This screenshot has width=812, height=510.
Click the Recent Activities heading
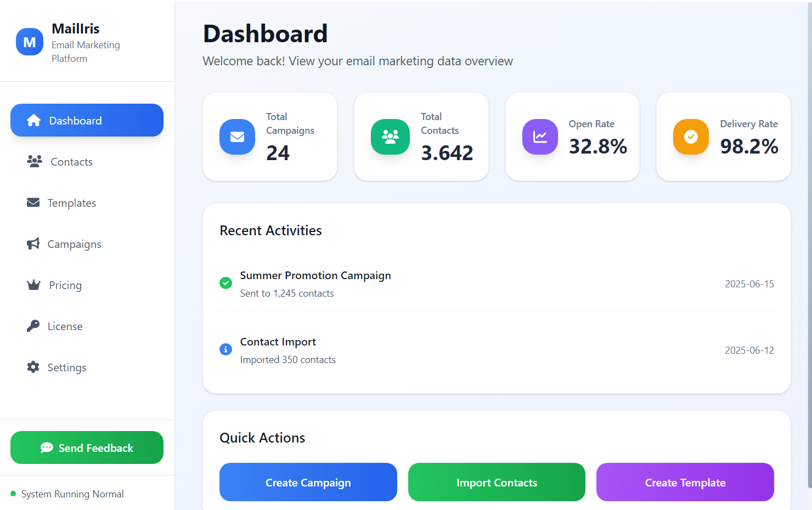click(x=270, y=230)
